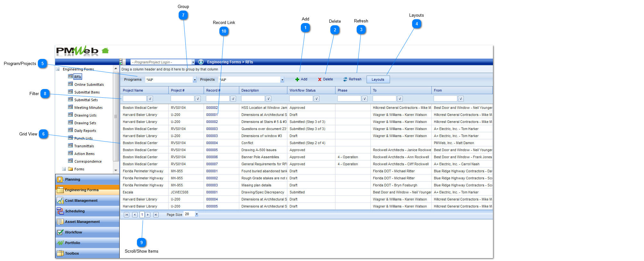Screen dimensions: 644x261
Task: Open filter options for Project Name column
Action: pos(150,99)
